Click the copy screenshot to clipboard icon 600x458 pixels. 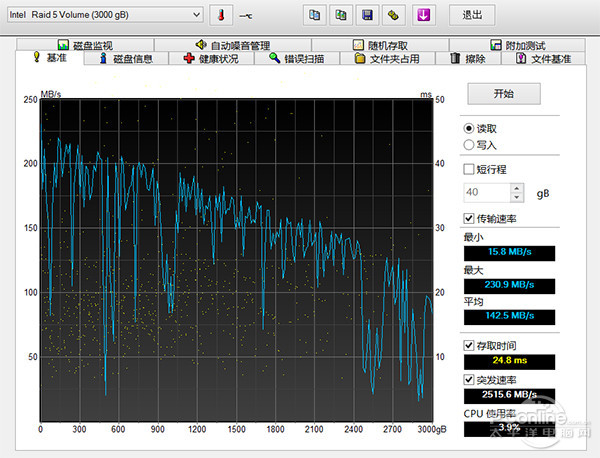coord(341,15)
